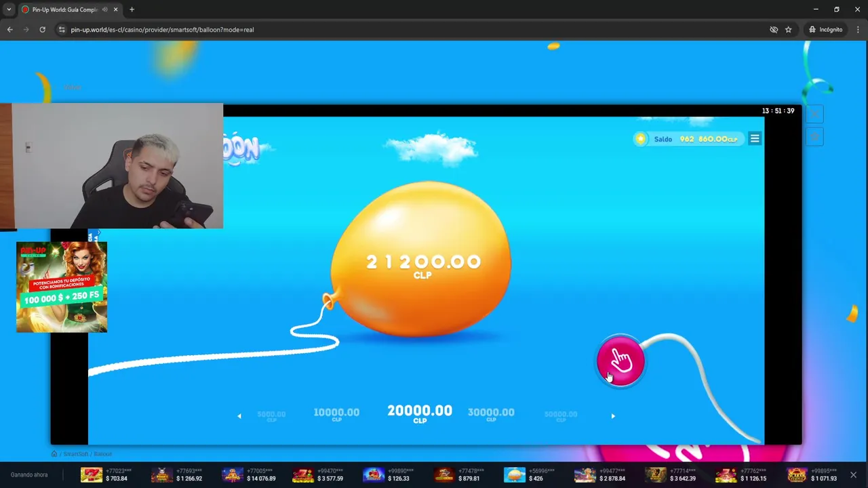Click left arrow to decrease bet
The image size is (868, 488).
(x=239, y=416)
